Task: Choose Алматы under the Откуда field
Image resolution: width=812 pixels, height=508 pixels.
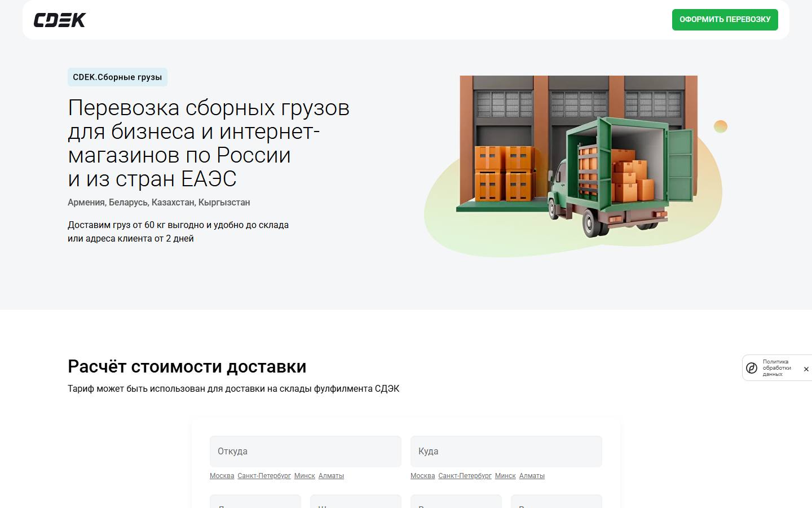Action: pos(331,476)
